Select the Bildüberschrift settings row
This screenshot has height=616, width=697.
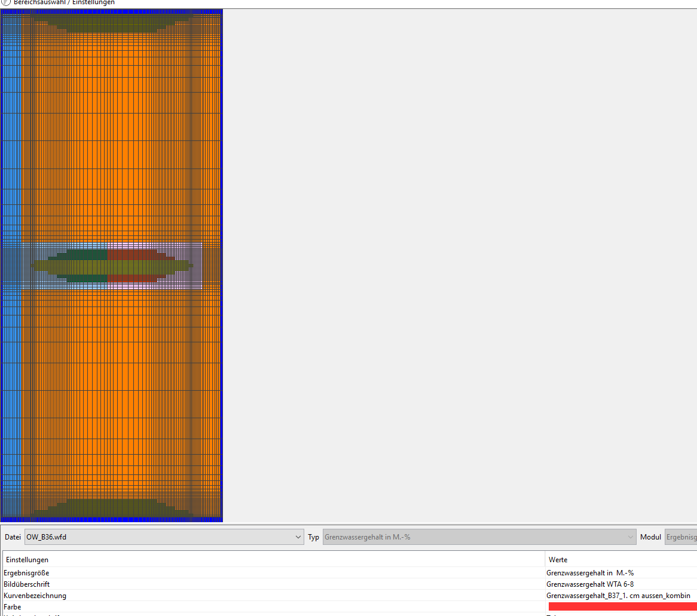[26, 584]
